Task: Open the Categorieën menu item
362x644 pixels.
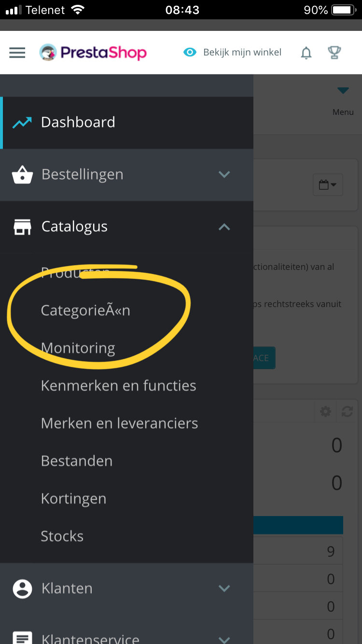Action: coord(85,310)
